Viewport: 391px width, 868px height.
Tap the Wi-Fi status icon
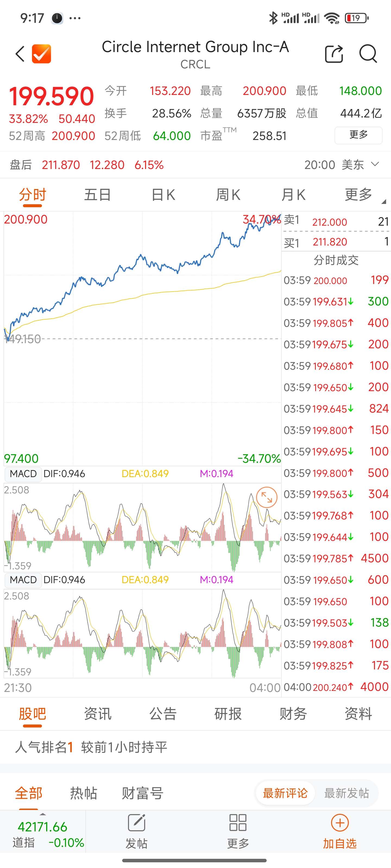tap(332, 18)
